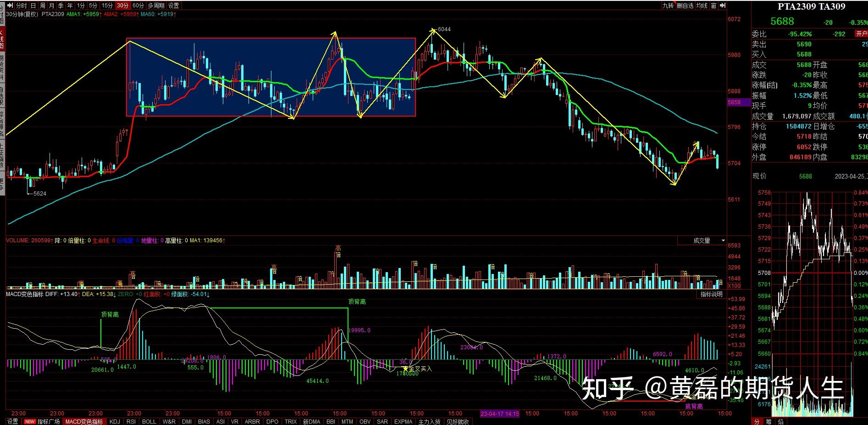Toggle 均线 moving average display

click(x=702, y=6)
